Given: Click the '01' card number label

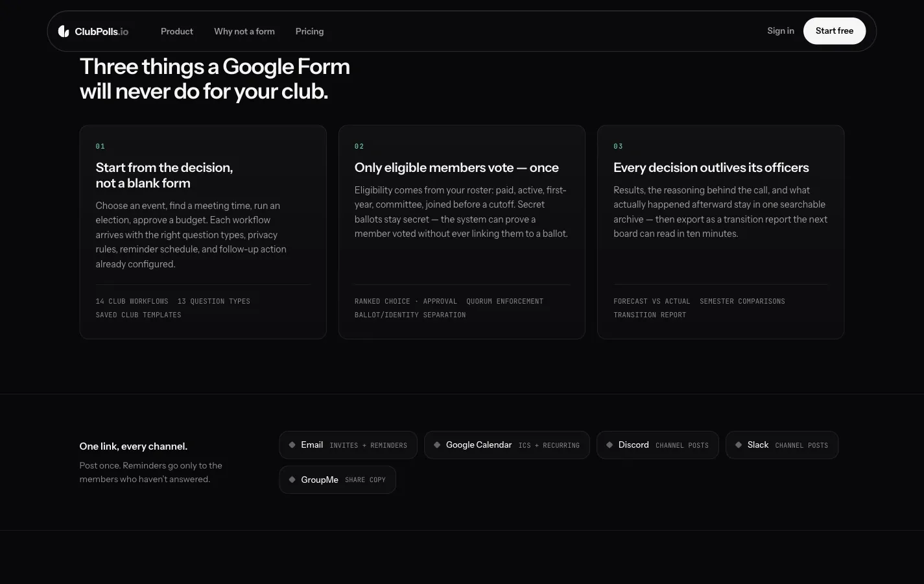Looking at the screenshot, I should click(x=101, y=146).
